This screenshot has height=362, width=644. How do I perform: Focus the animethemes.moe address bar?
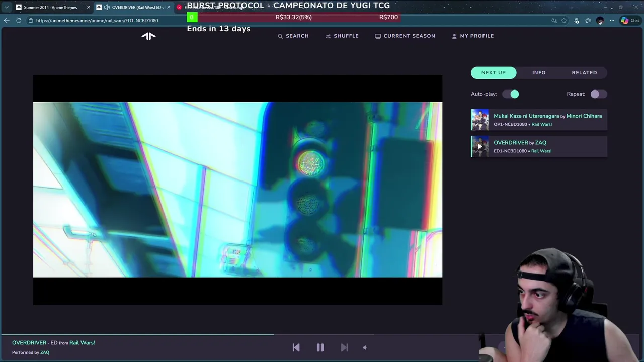pyautogui.click(x=287, y=21)
